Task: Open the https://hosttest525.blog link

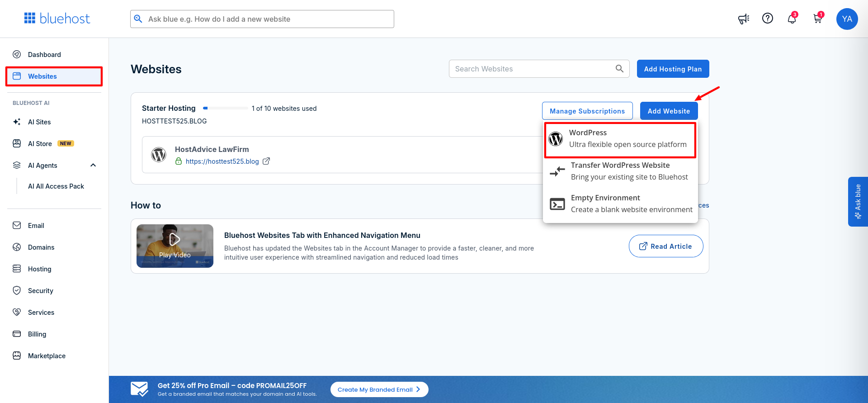Action: 222,161
